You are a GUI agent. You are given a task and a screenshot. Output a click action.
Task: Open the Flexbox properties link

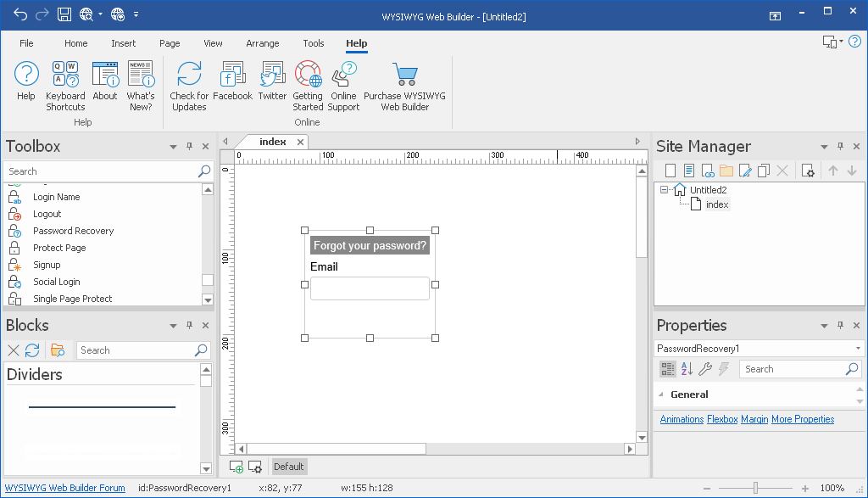coord(722,419)
